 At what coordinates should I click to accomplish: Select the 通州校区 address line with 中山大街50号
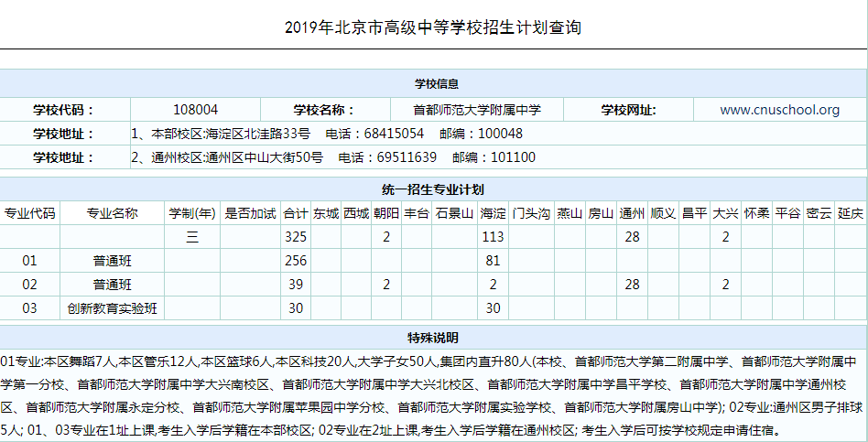[333, 157]
